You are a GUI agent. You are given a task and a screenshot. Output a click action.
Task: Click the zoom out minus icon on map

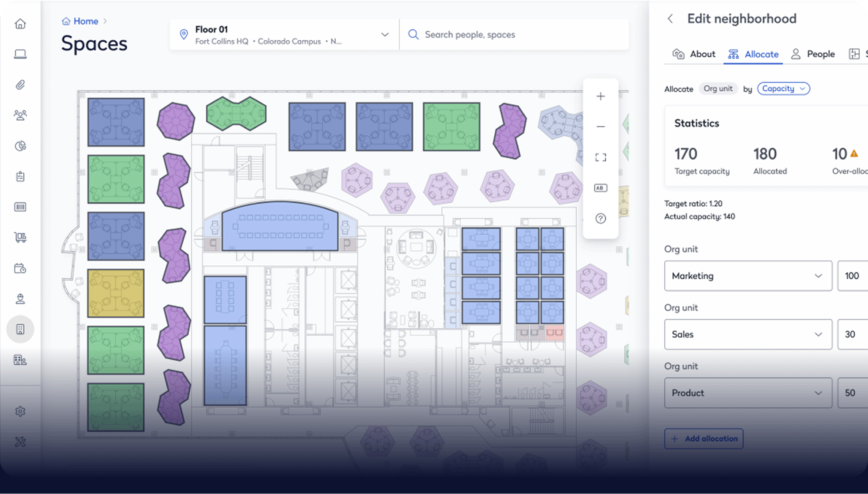pos(600,126)
